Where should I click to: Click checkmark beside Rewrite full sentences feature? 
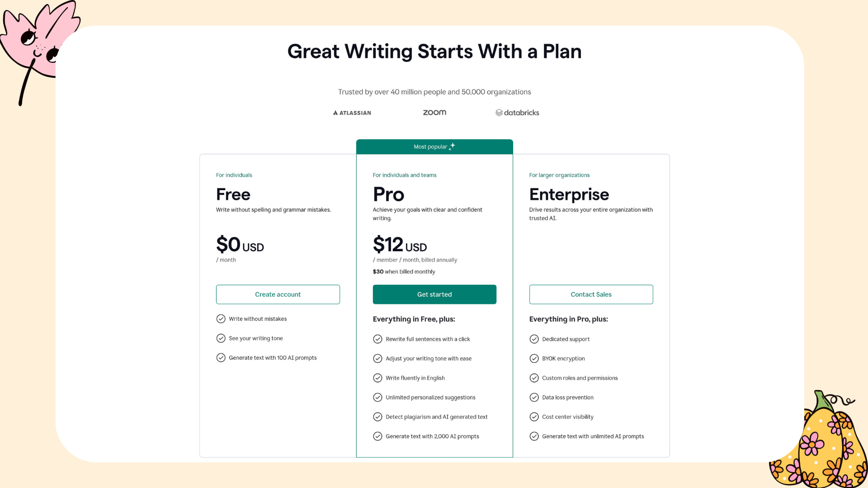[x=378, y=339]
